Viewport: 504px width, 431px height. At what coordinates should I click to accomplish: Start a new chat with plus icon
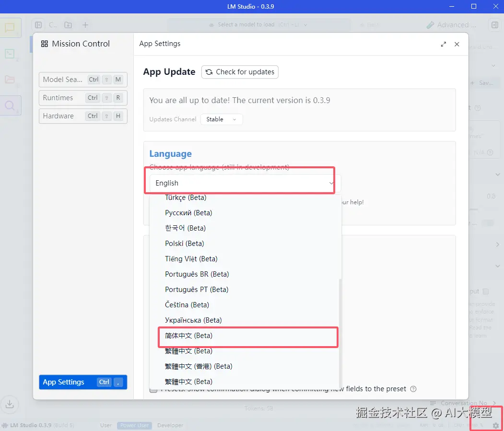tap(85, 25)
